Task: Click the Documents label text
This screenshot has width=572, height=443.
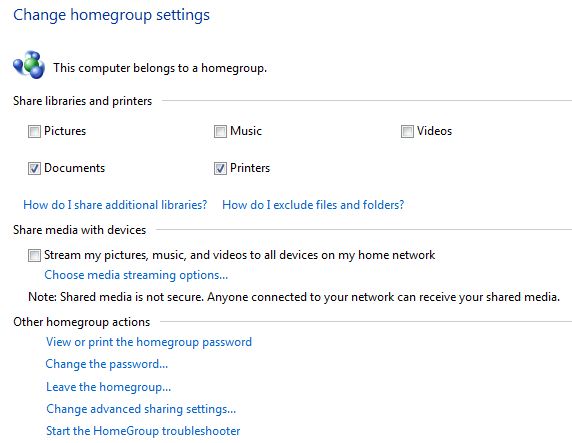Action: (74, 168)
